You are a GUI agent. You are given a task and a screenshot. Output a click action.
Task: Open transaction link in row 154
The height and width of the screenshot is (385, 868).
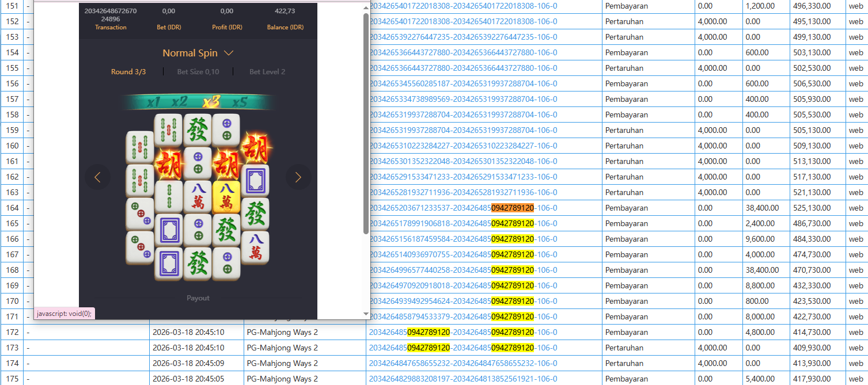tap(463, 52)
